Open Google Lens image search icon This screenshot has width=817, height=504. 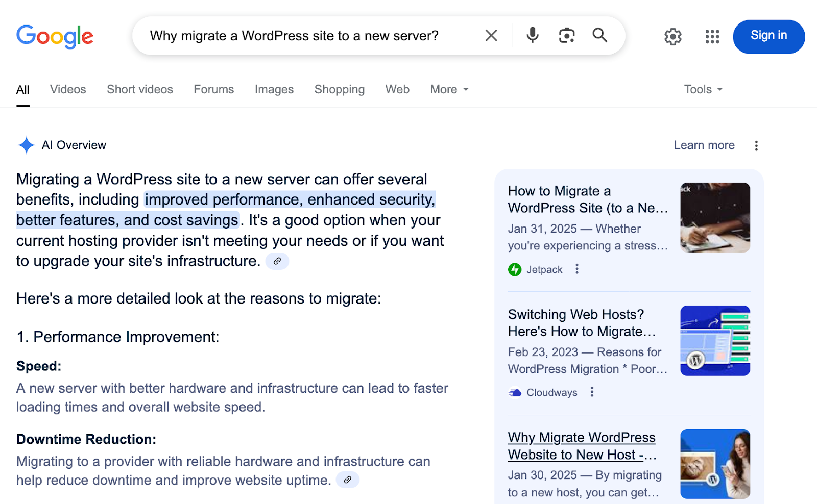click(x=567, y=35)
